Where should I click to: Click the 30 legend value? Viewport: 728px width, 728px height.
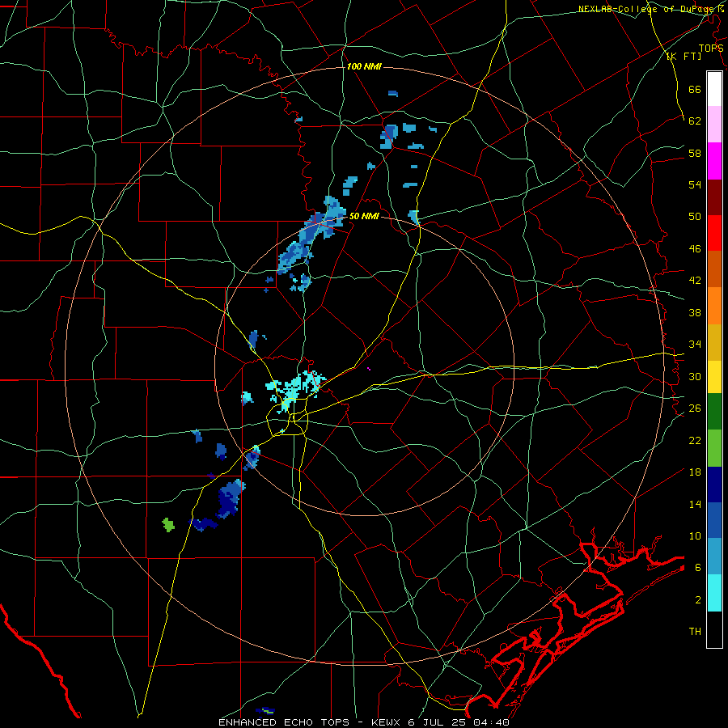click(x=695, y=376)
